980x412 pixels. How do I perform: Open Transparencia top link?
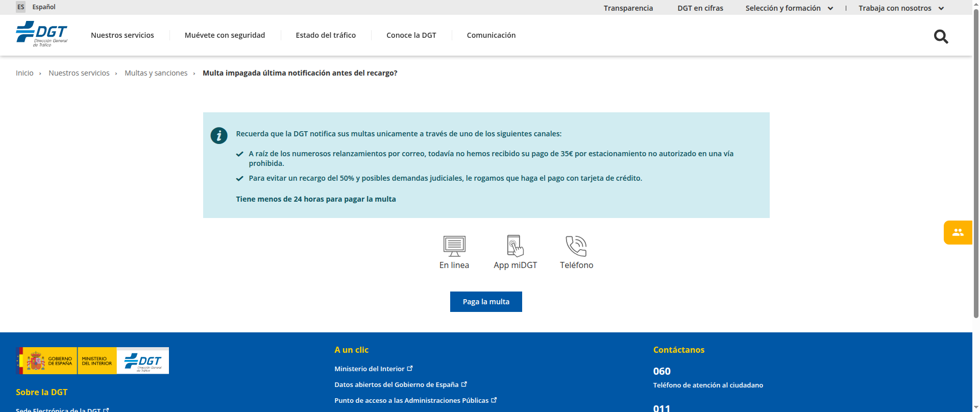(x=628, y=8)
